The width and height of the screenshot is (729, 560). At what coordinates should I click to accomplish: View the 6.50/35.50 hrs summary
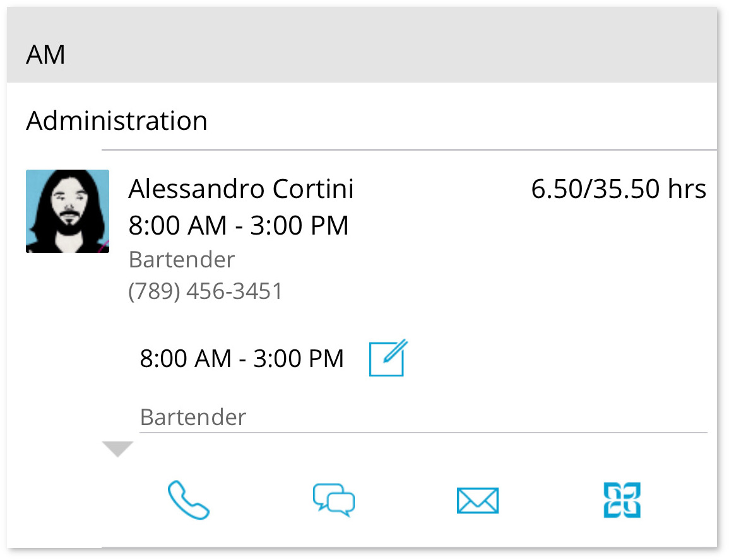coord(619,189)
